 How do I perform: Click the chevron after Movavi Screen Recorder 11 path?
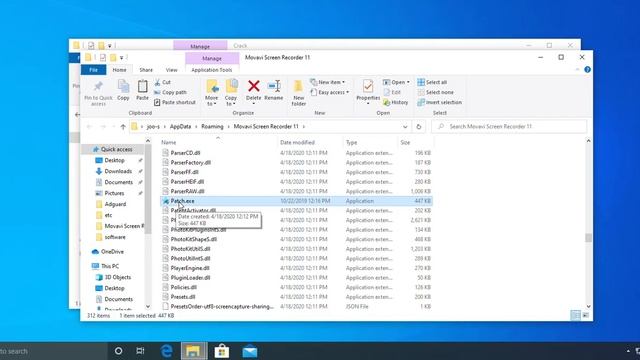[304, 127]
